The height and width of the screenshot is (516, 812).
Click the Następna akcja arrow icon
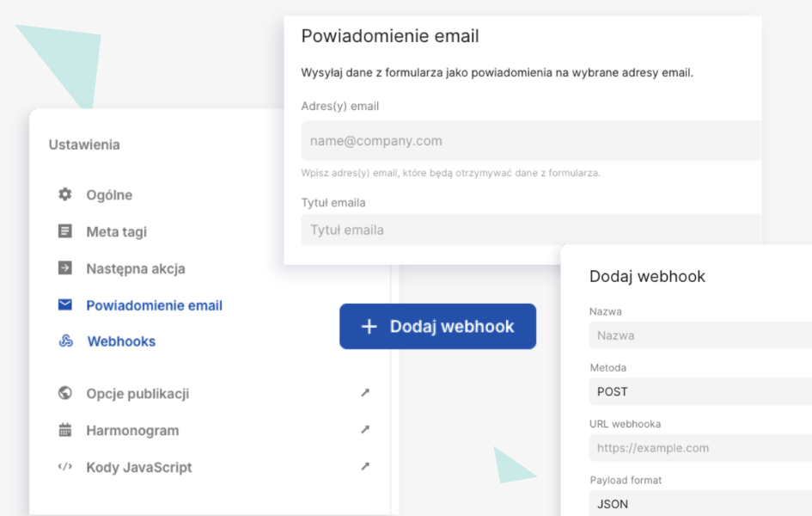pos(64,267)
